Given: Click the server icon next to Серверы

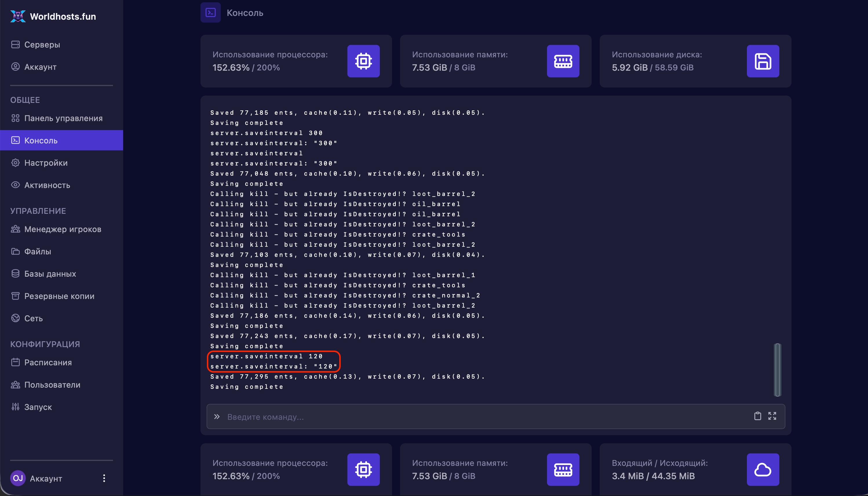Looking at the screenshot, I should [15, 45].
